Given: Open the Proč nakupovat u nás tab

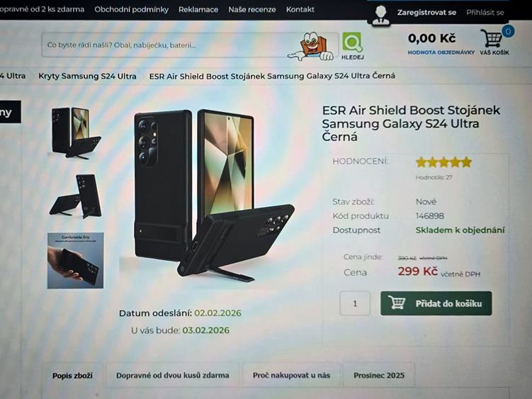Looking at the screenshot, I should (291, 375).
